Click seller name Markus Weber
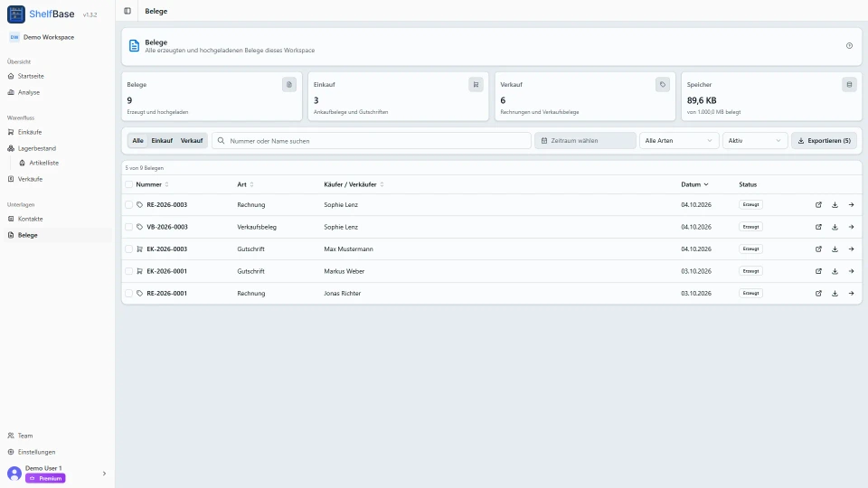Image resolution: width=868 pixels, height=488 pixels. point(344,271)
